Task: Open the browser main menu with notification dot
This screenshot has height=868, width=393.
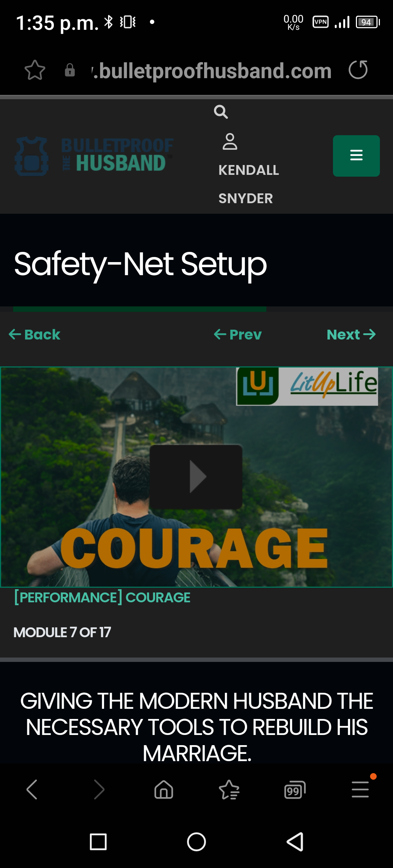Action: 360,789
